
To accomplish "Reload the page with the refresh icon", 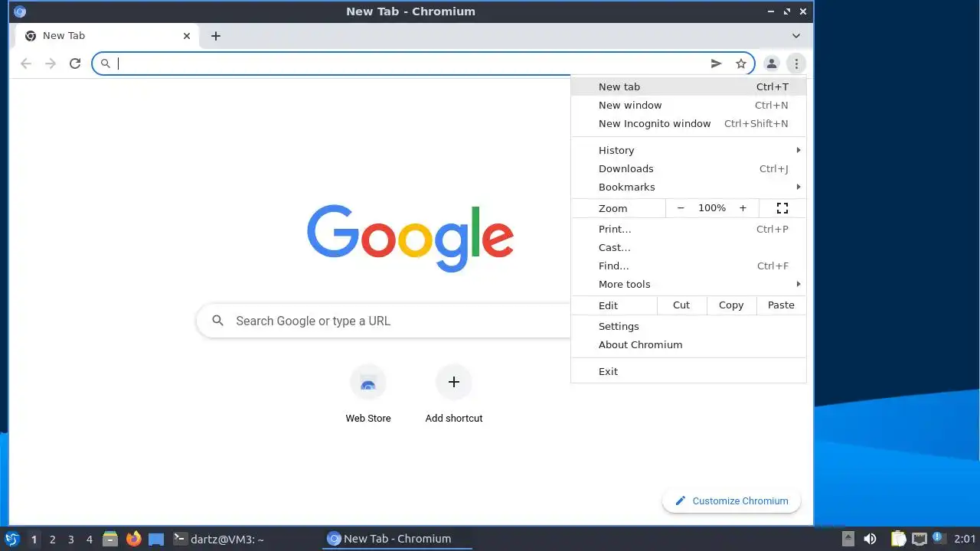I will pos(75,64).
